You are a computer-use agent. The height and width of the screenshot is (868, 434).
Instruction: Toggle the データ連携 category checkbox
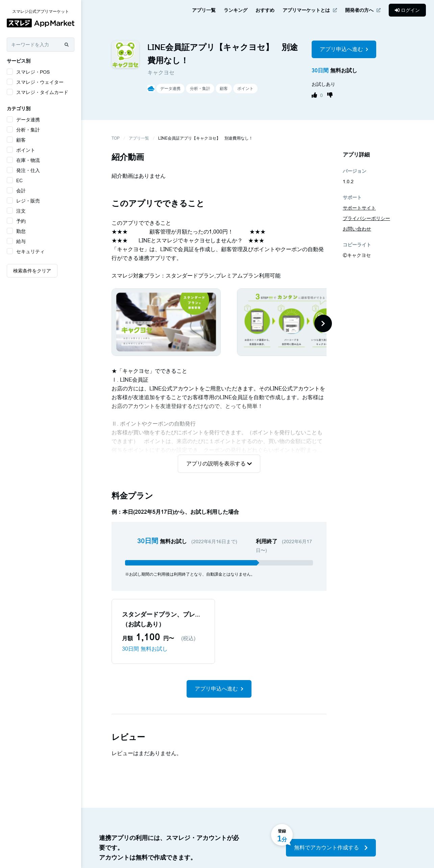click(x=10, y=119)
